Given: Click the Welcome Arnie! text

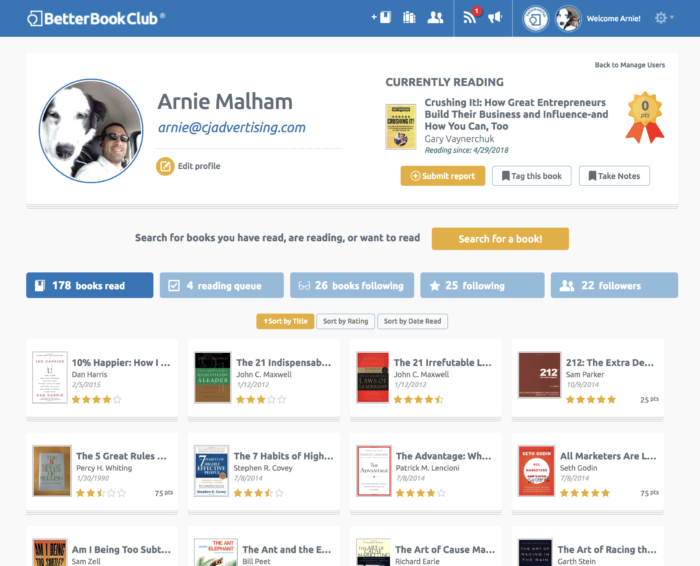Looking at the screenshot, I should pos(613,19).
